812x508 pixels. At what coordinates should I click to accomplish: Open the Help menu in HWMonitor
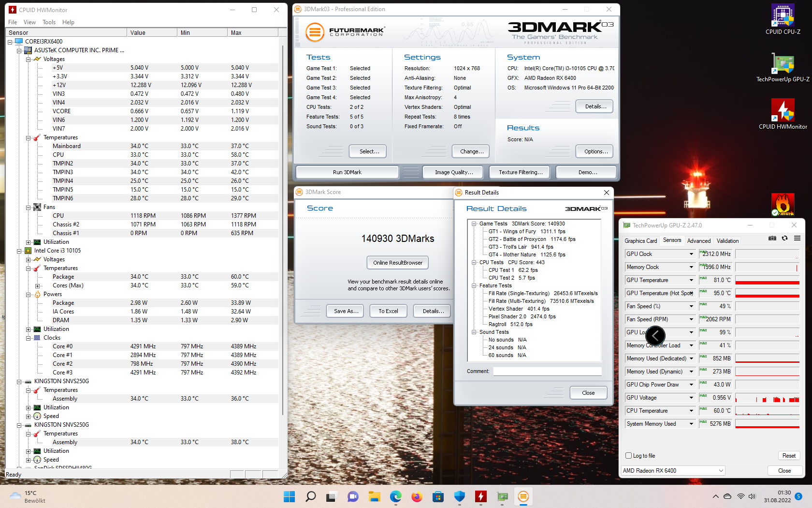click(68, 22)
